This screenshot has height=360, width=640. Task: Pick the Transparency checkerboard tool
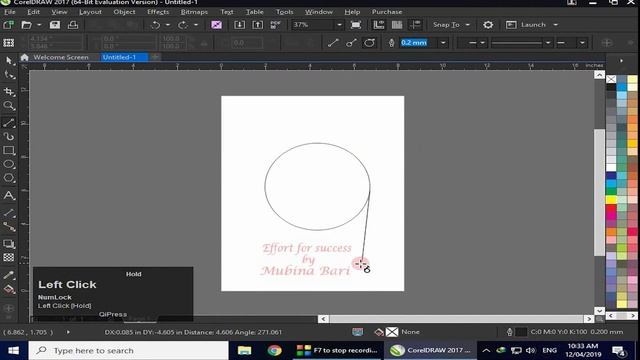(9, 258)
